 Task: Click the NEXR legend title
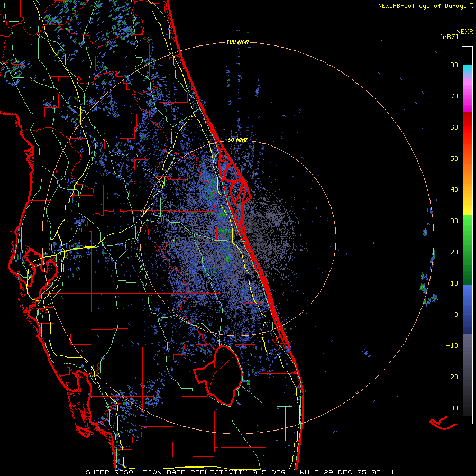point(465,32)
